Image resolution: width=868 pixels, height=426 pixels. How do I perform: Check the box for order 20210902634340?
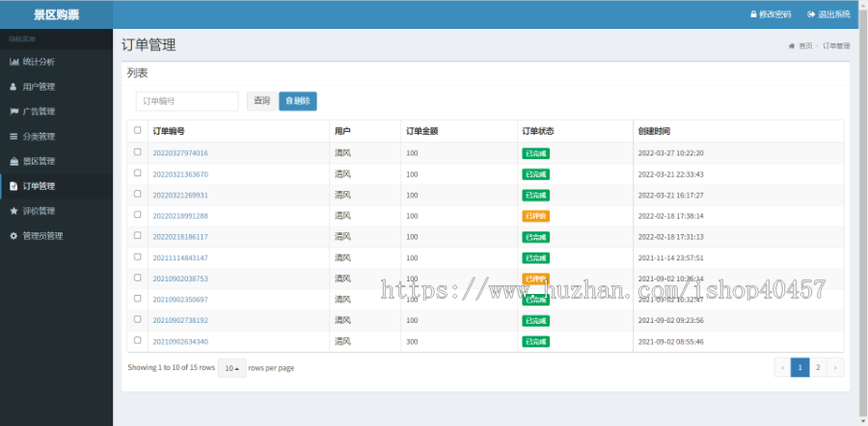pos(138,340)
